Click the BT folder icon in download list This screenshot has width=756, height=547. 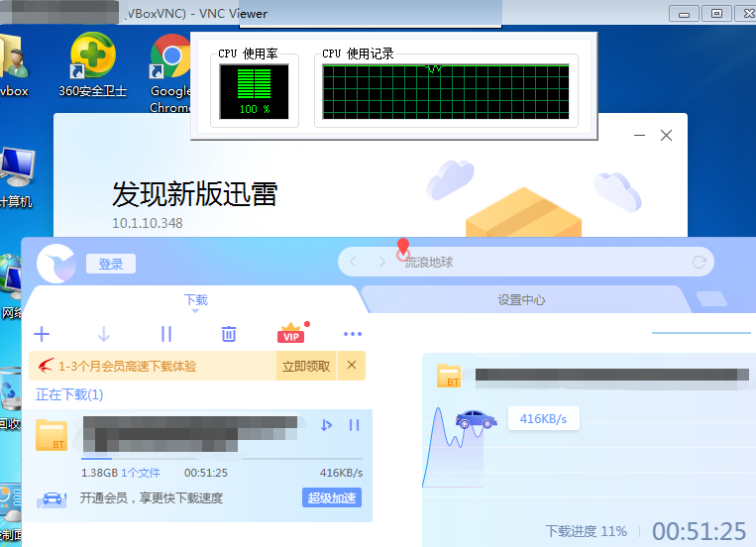(52, 435)
